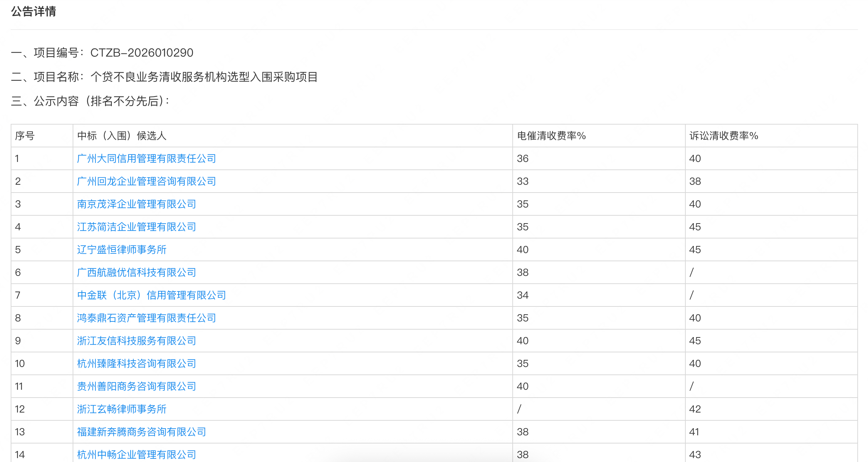Click the 广州回龙企业管理咨询有限公司 link
This screenshot has height=462, width=868.
(x=146, y=181)
